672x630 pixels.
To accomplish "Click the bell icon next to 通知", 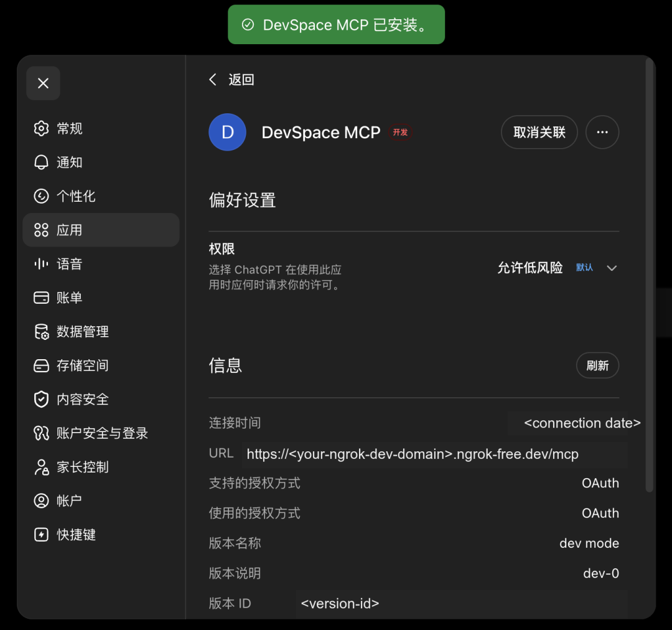I will (41, 162).
